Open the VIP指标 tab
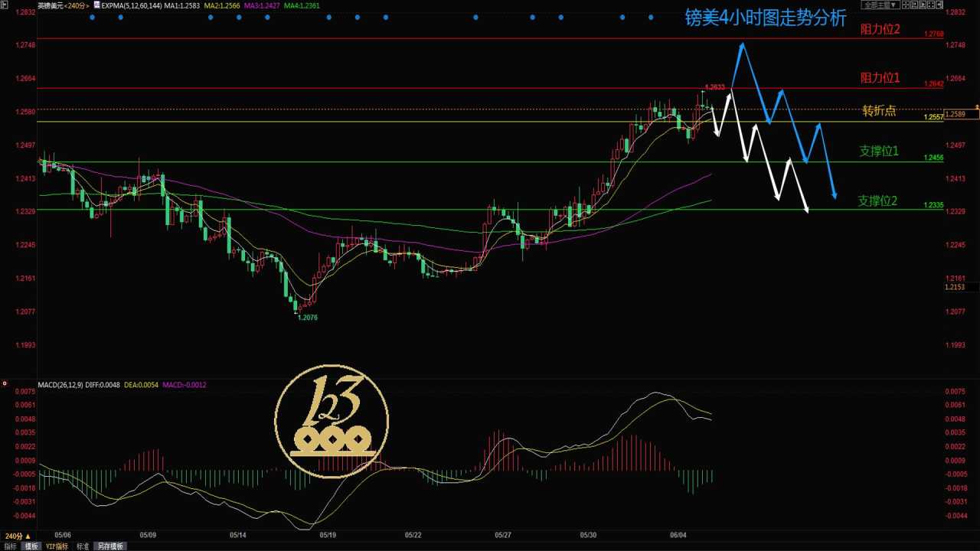This screenshot has height=551, width=980. [x=57, y=546]
